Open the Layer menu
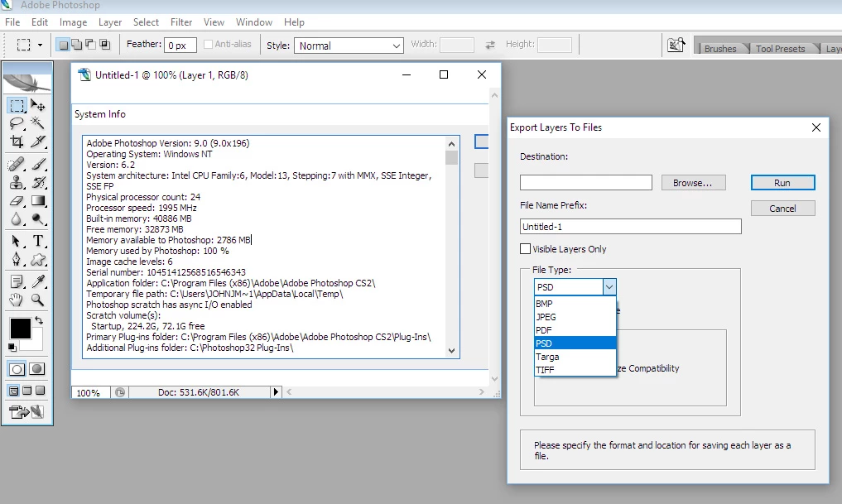The width and height of the screenshot is (842, 504). pos(110,22)
